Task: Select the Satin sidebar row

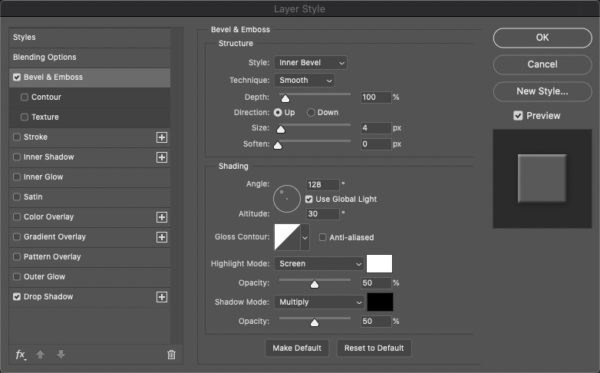Action: 90,197
